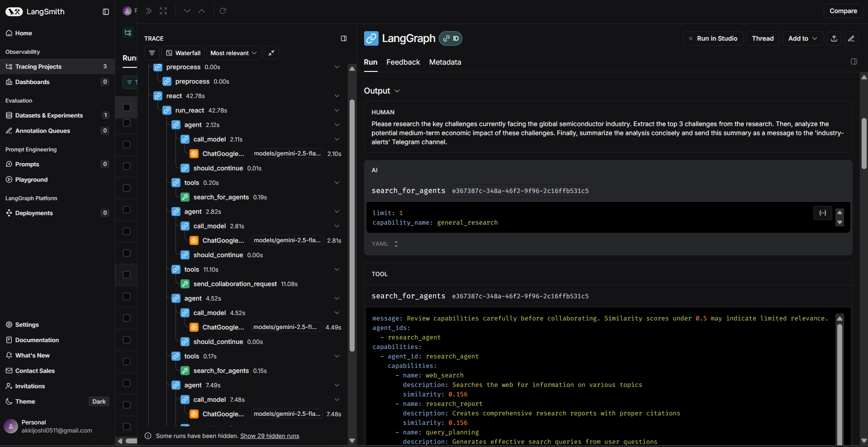The height and width of the screenshot is (447, 868).
Task: Toggle the Dark theme setting
Action: coord(99,401)
